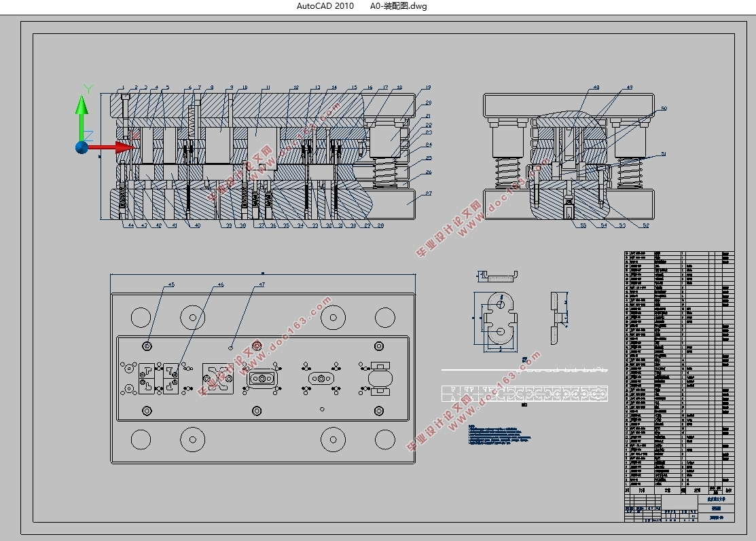This screenshot has width=756, height=541.
Task: Select part balloon number 9
Action: (232, 88)
